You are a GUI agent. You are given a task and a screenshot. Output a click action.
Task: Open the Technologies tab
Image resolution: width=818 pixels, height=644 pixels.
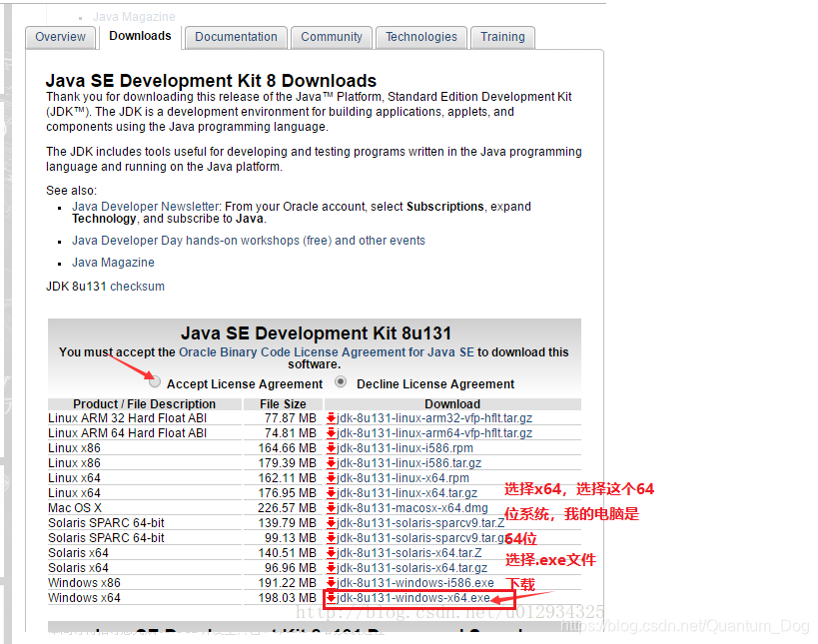coord(421,37)
